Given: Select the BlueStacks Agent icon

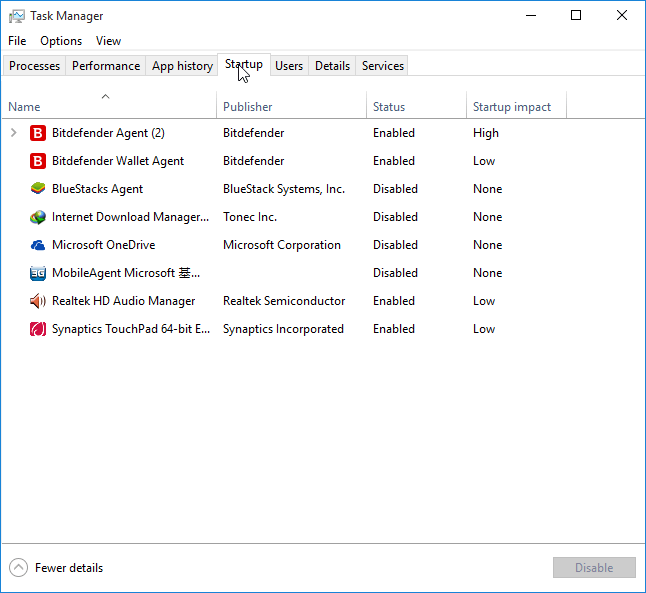Looking at the screenshot, I should (38, 189).
